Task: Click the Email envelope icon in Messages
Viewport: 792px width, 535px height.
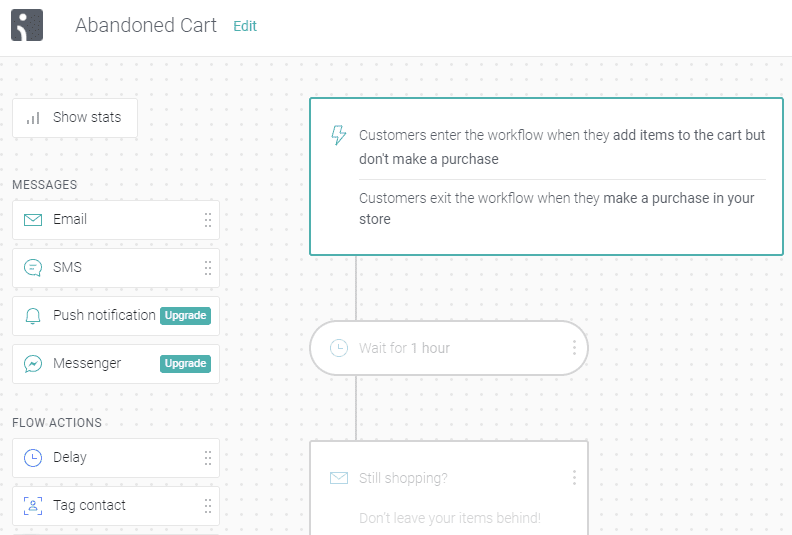Action: pos(33,220)
